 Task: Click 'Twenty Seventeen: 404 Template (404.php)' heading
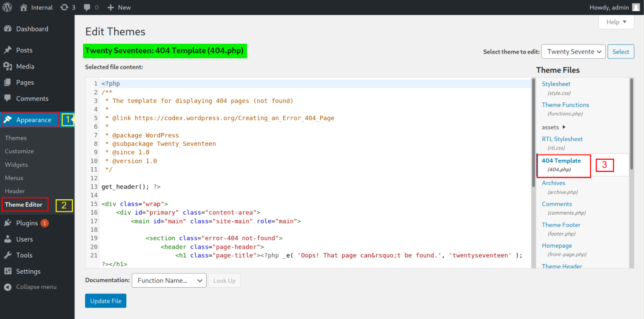[x=164, y=51]
